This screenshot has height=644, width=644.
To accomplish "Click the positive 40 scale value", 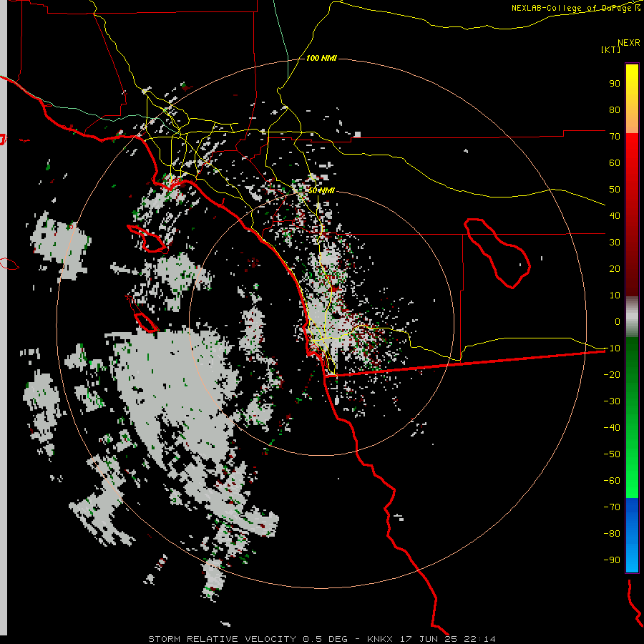I will click(615, 215).
